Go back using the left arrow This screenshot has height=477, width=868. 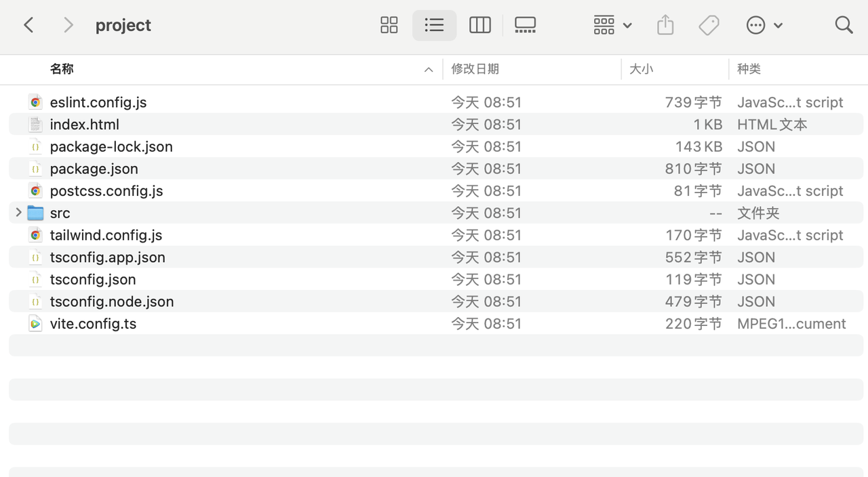coord(28,26)
